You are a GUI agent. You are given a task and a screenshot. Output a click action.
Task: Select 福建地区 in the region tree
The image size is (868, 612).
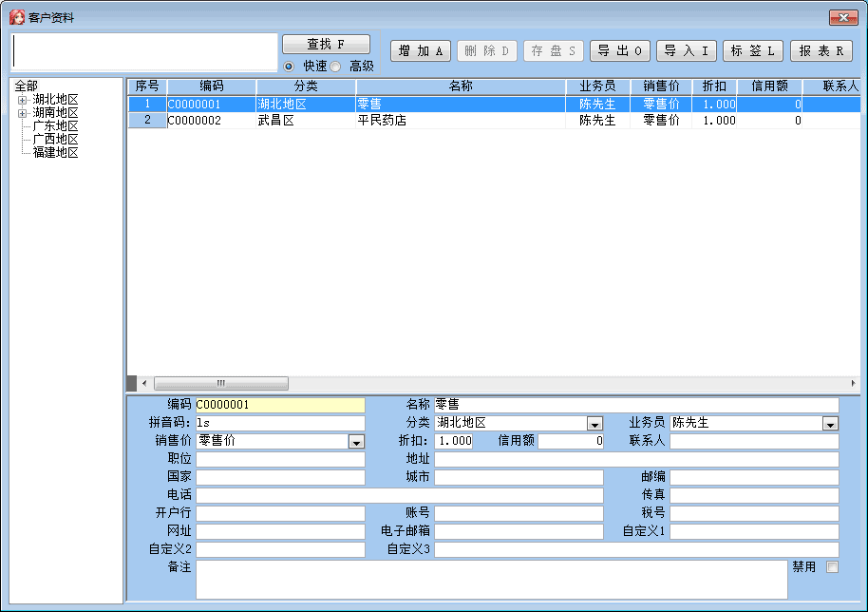pos(55,153)
